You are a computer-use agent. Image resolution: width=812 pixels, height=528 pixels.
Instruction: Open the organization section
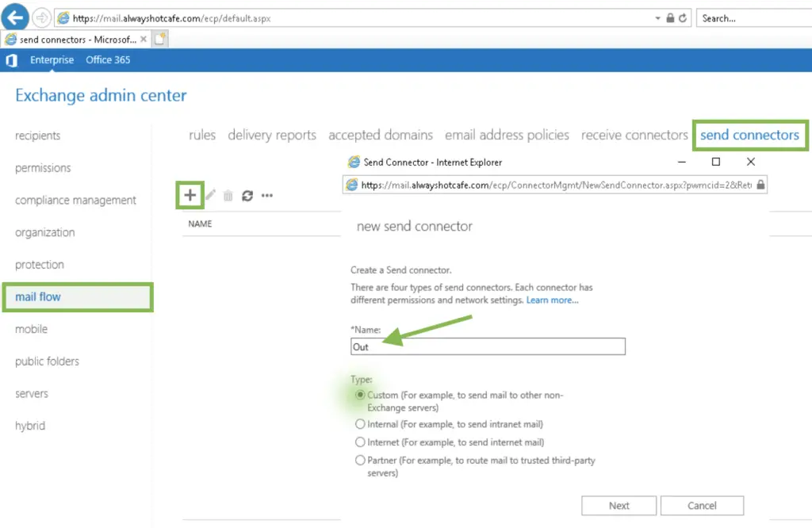point(45,232)
